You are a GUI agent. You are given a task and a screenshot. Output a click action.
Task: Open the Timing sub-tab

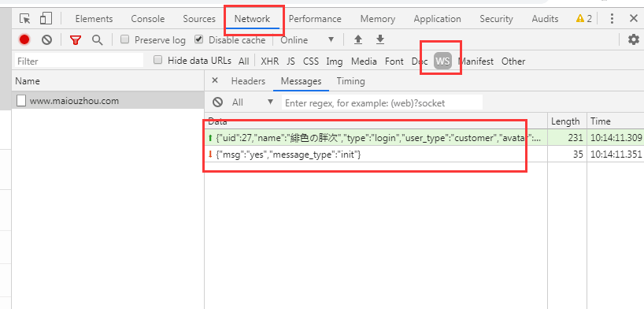click(x=351, y=81)
